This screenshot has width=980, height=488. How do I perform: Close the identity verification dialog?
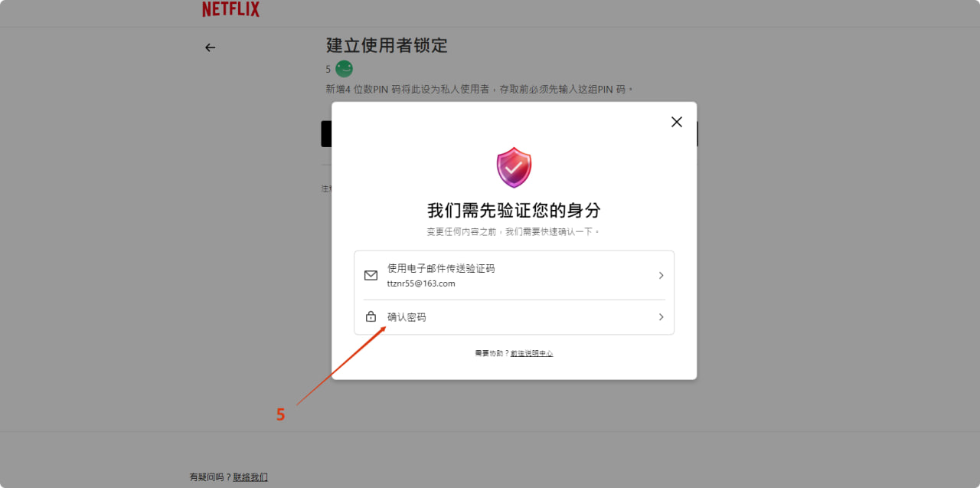pos(676,122)
